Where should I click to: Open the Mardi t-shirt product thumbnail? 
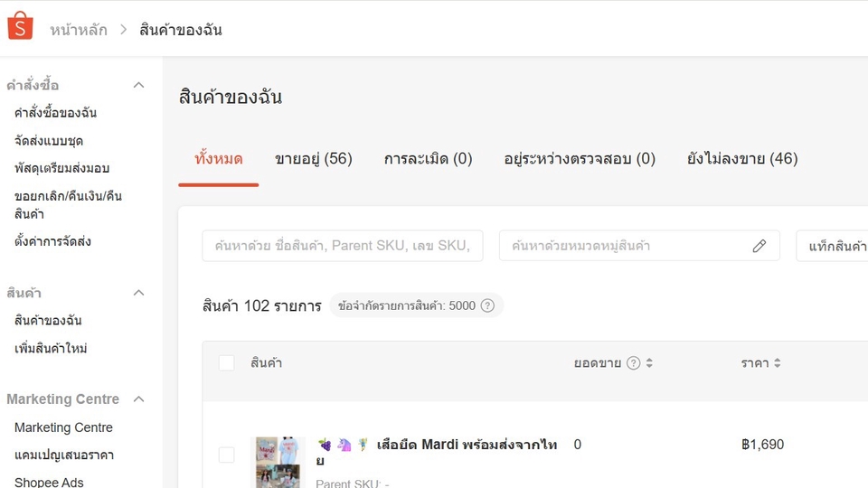coord(278,462)
